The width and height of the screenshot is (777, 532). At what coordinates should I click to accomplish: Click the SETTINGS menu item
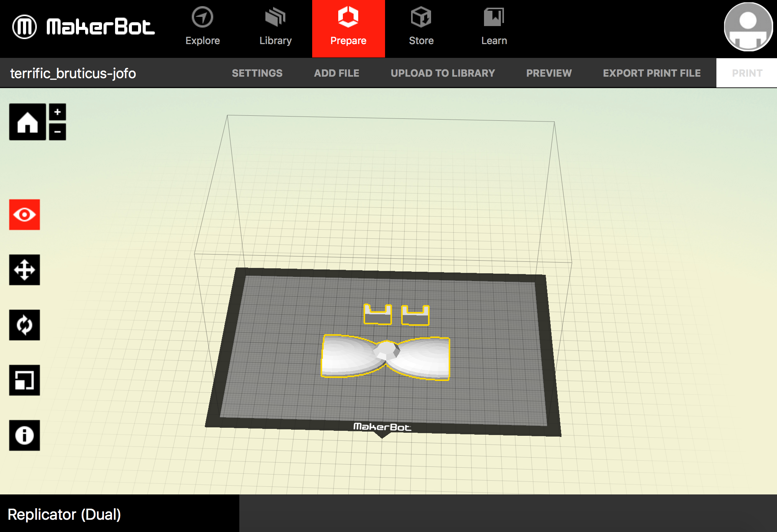[257, 73]
